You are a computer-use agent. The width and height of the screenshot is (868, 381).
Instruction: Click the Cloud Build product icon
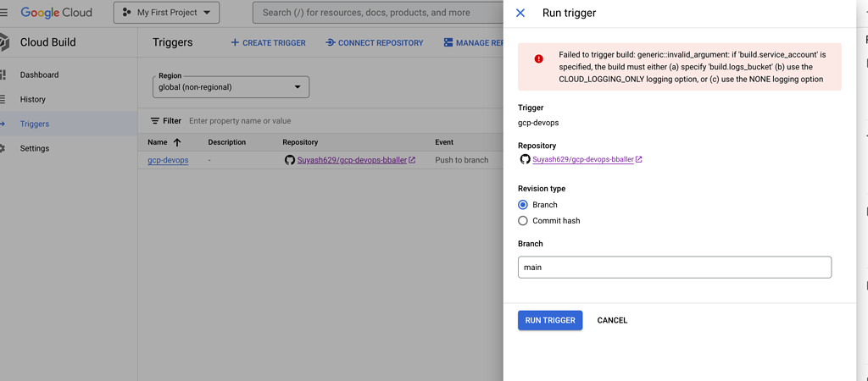[4, 42]
